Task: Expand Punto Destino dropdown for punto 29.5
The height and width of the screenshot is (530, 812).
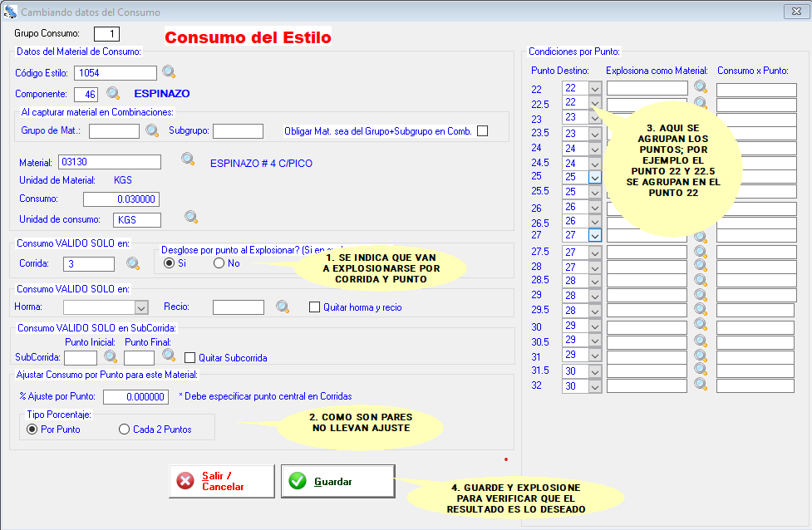Action: pyautogui.click(x=595, y=311)
